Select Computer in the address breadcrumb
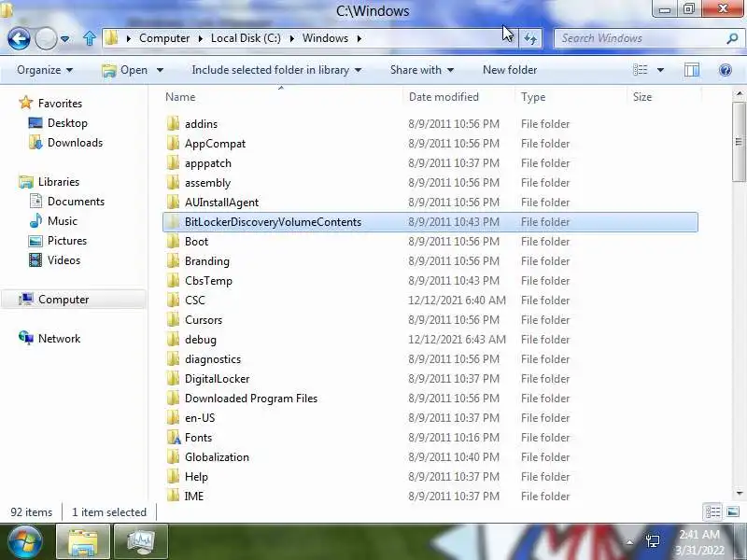 (x=164, y=38)
